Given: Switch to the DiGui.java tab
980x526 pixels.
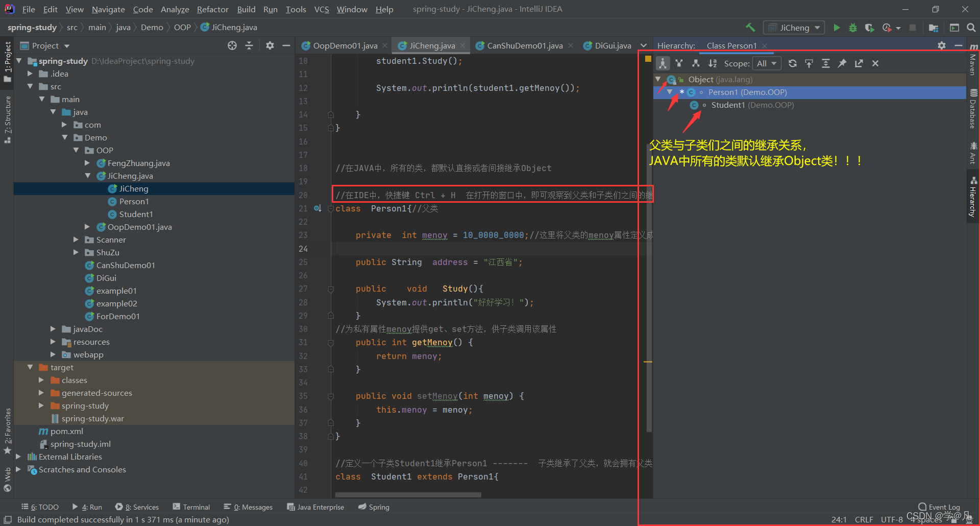Looking at the screenshot, I should (607, 45).
